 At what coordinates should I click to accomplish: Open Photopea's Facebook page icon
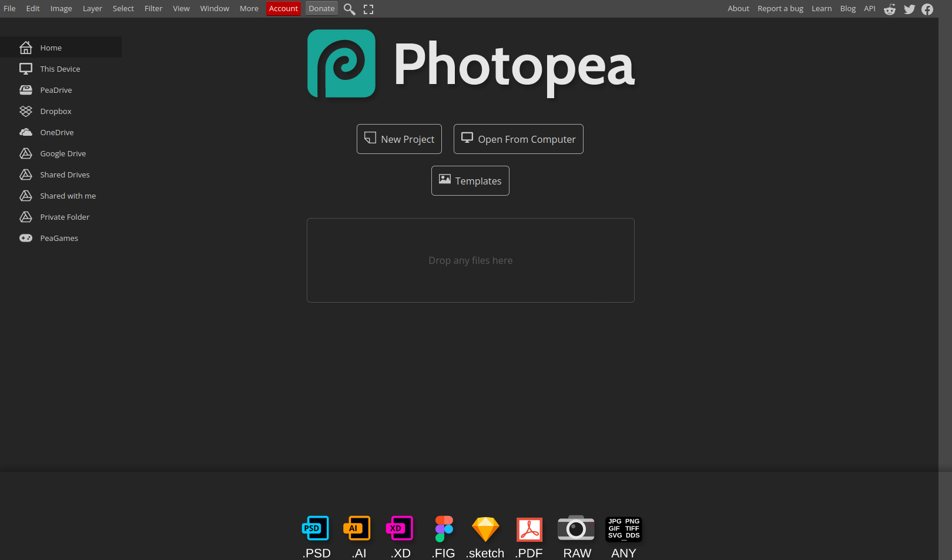tap(927, 9)
